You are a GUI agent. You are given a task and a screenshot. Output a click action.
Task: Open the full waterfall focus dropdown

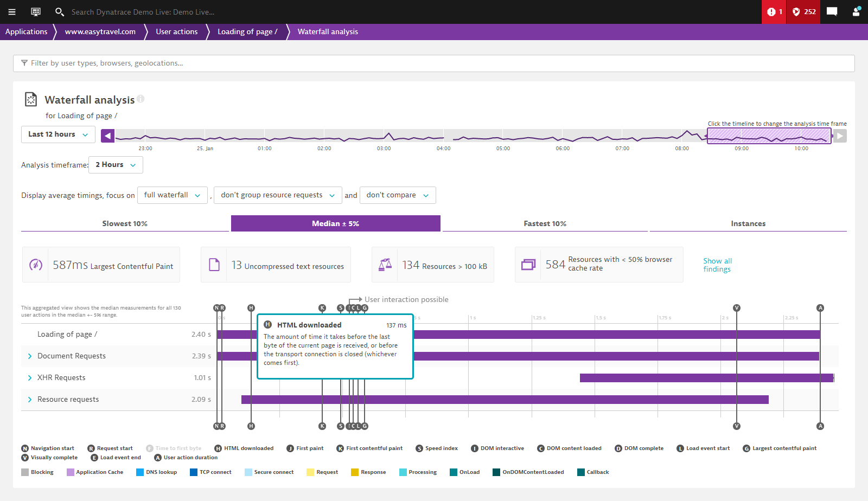pyautogui.click(x=173, y=195)
